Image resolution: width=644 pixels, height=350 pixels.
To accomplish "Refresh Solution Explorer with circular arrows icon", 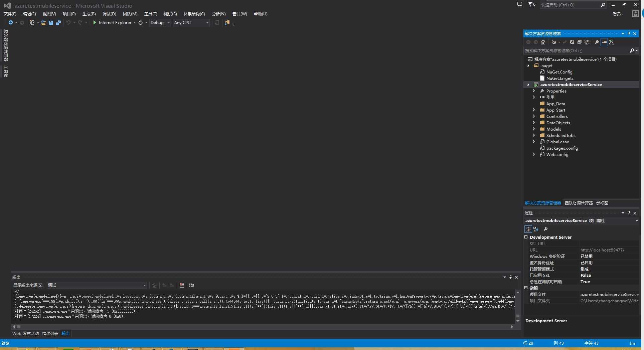I will tap(572, 42).
